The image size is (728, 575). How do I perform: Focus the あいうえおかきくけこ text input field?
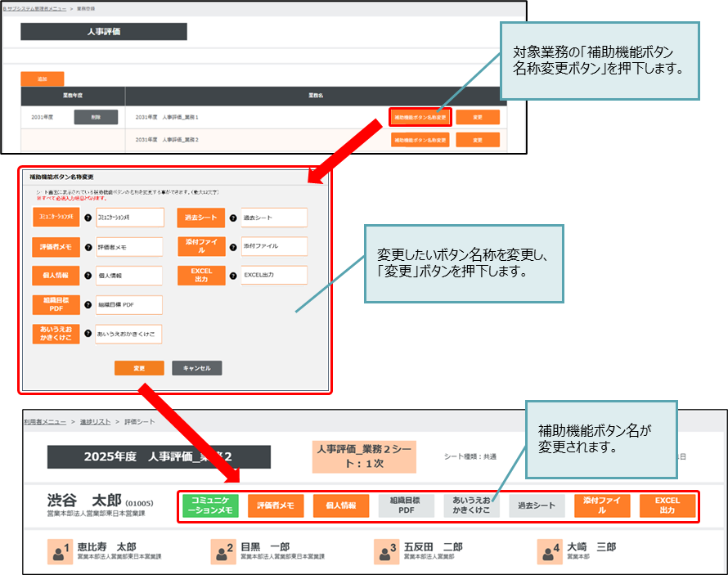(128, 335)
